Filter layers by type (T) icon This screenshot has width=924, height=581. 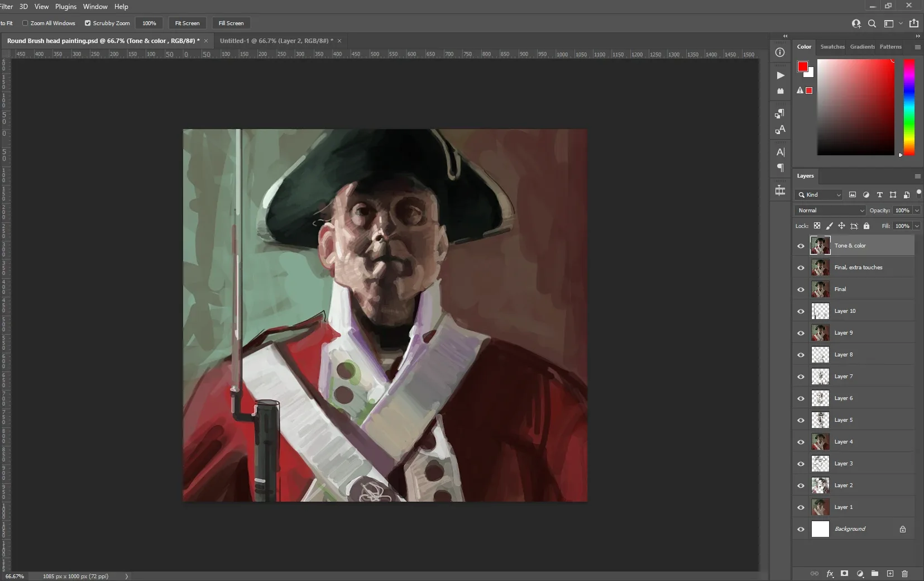(x=879, y=195)
